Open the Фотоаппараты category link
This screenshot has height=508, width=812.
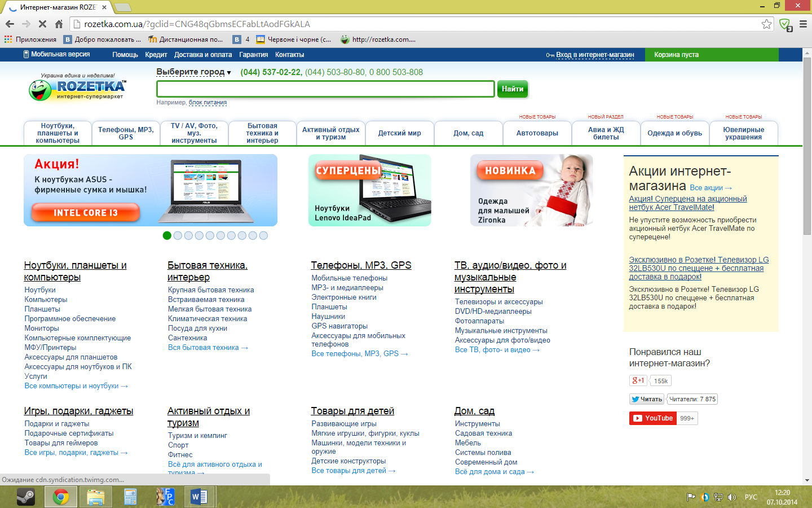(x=480, y=321)
